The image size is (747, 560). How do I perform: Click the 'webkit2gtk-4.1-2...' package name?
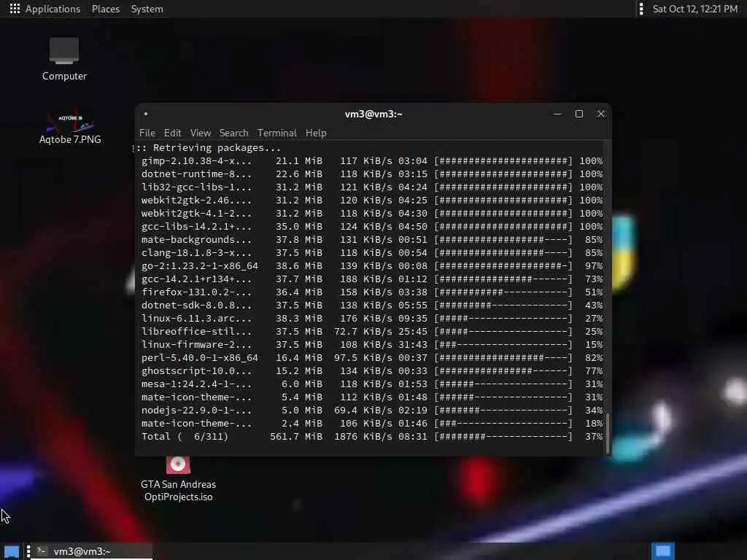pos(196,214)
